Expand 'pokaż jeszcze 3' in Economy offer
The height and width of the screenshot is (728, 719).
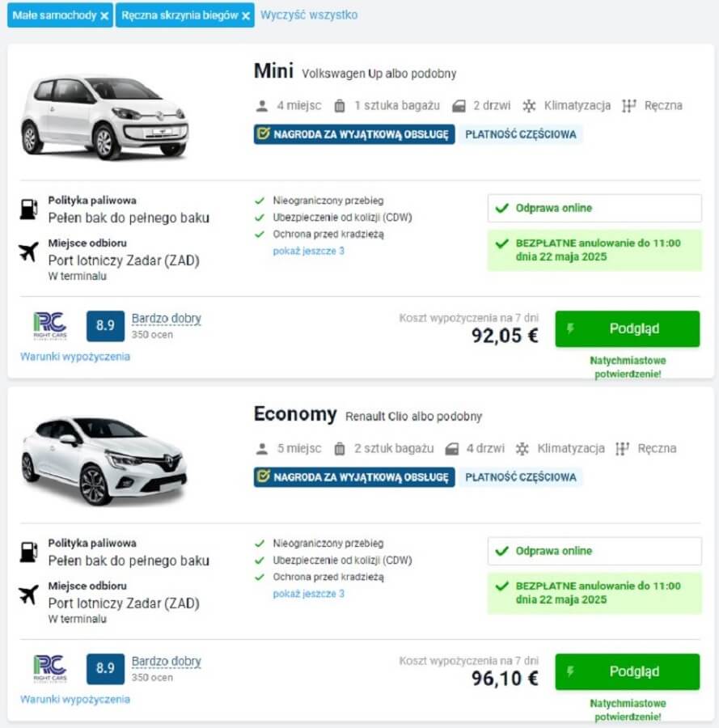308,594
